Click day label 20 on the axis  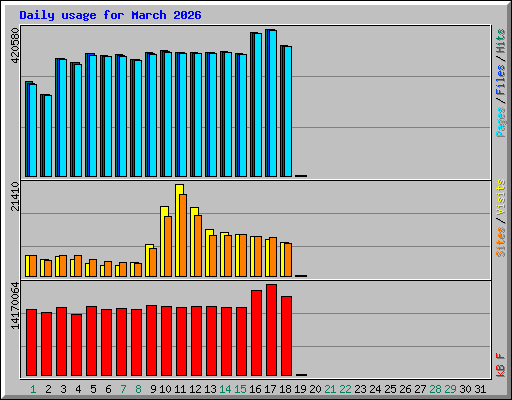(315, 389)
